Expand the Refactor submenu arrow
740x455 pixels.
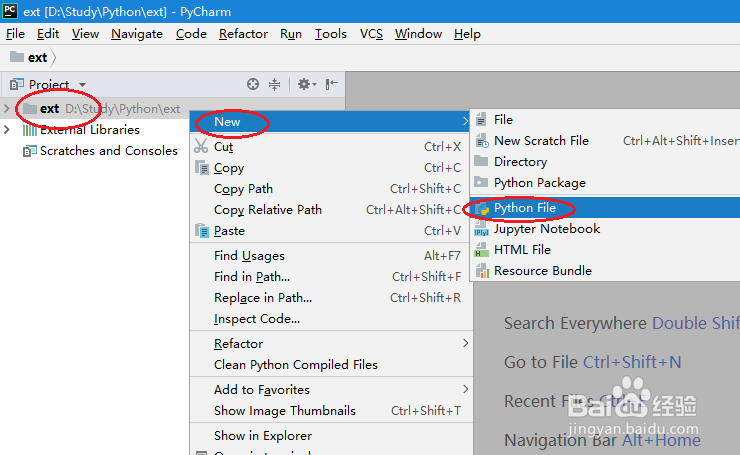point(465,343)
